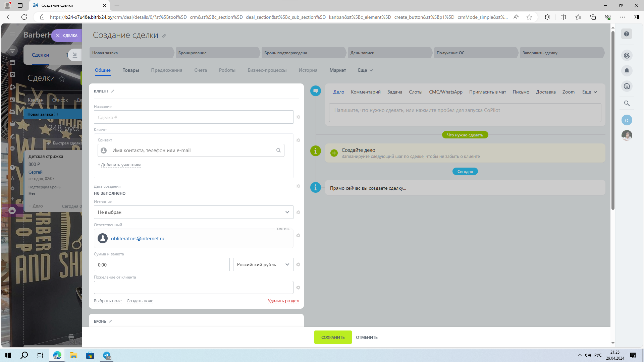Image resolution: width=644 pixels, height=362 pixels.
Task: Click the СМЕНИТЬ link for responsible person
Action: [283, 229]
